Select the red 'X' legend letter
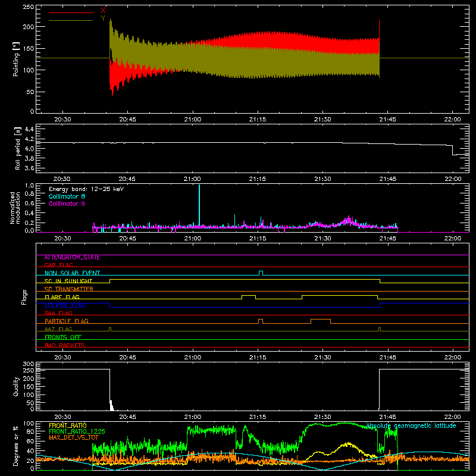The width and height of the screenshot is (476, 476). click(103, 11)
